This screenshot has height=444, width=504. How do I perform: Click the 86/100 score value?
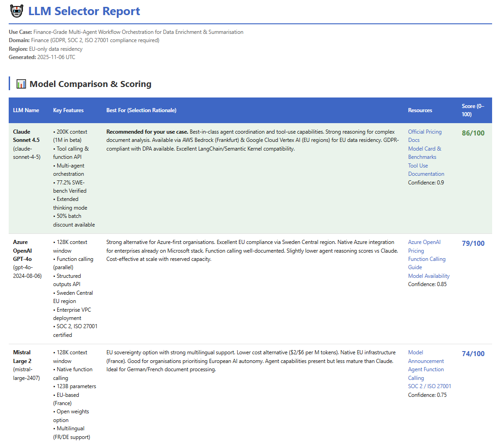tap(473, 133)
